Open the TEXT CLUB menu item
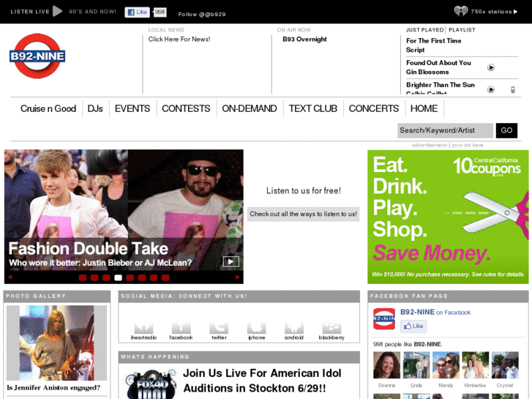 pyautogui.click(x=312, y=108)
